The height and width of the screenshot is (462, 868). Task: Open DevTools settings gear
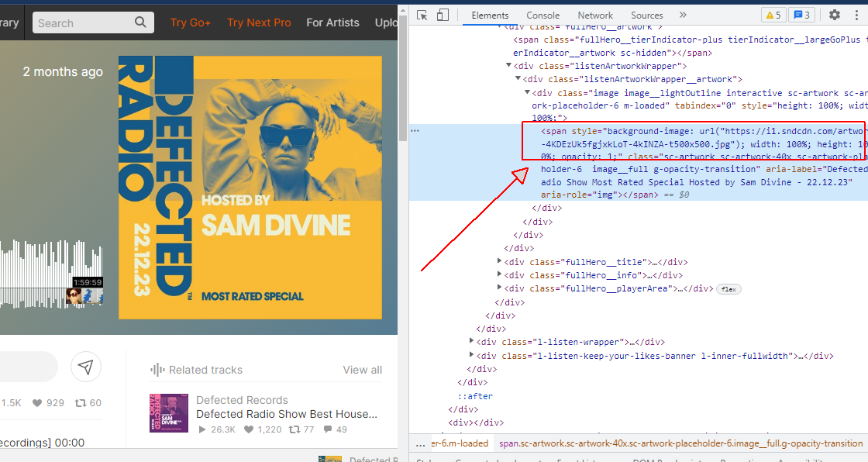[x=834, y=15]
